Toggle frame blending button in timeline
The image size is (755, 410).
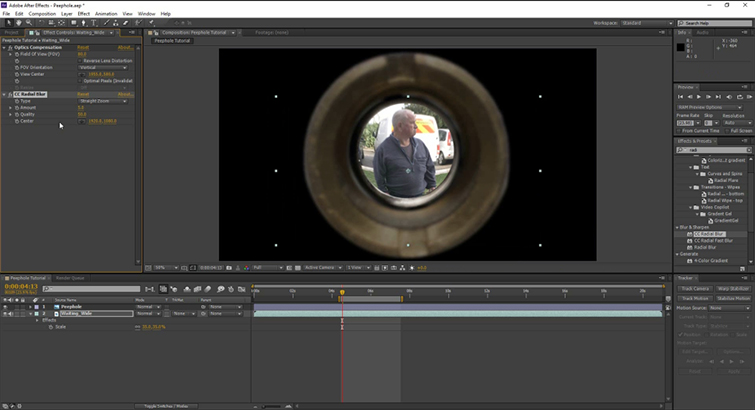pos(197,289)
